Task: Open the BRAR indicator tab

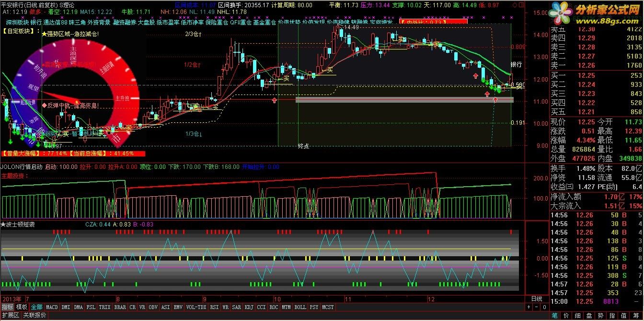Action: [120, 307]
